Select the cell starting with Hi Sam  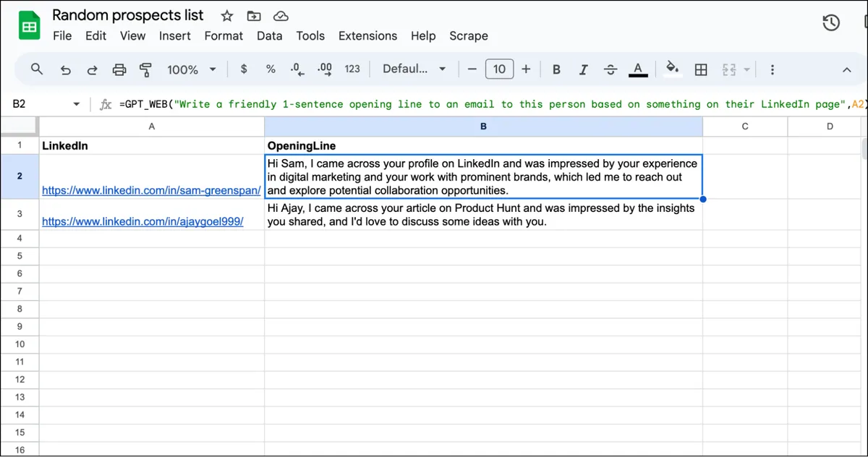pyautogui.click(x=483, y=177)
